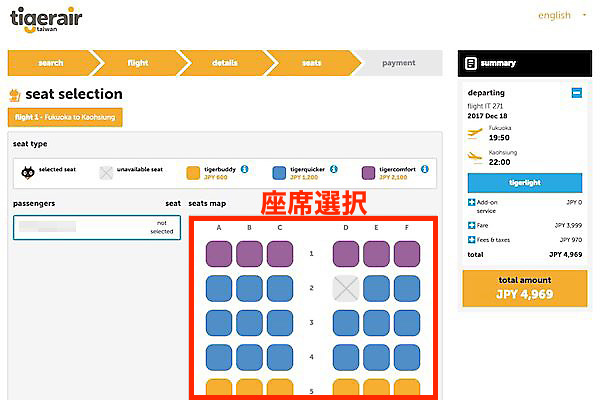Screen dimensions: 600x400
Task: Click the flight IT 271 label
Action: tap(485, 106)
